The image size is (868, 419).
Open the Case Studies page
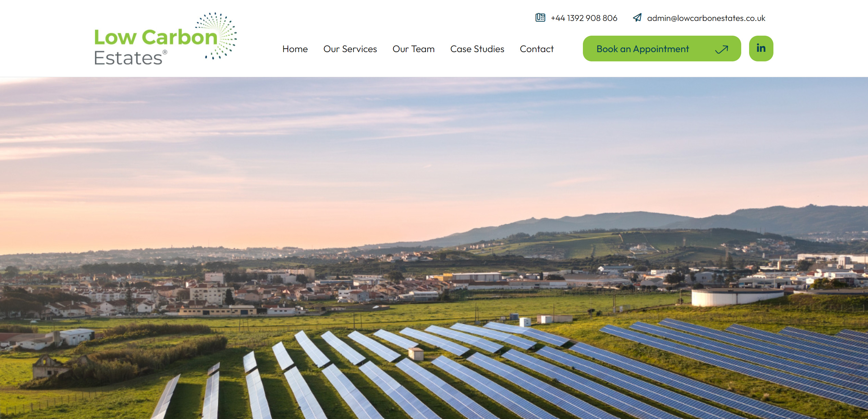(x=477, y=49)
